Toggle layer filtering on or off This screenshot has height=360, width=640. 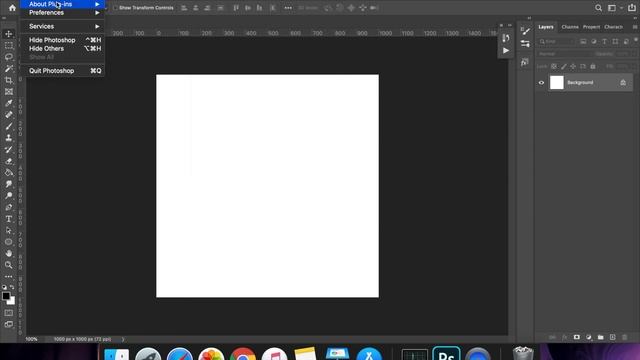[x=636, y=40]
